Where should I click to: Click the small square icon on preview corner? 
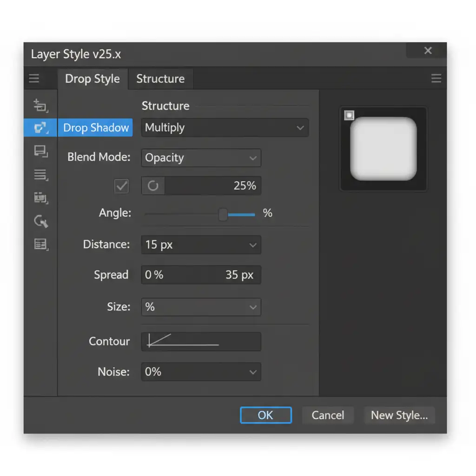pos(349,115)
